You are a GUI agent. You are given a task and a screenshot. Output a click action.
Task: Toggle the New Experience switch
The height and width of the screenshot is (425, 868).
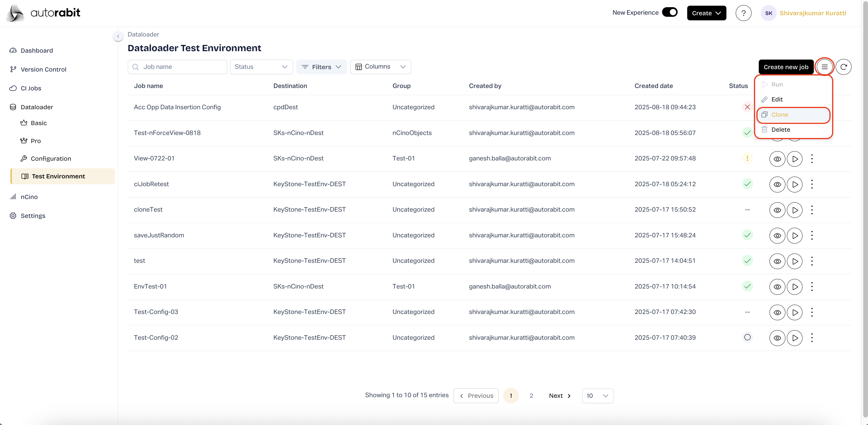(670, 13)
